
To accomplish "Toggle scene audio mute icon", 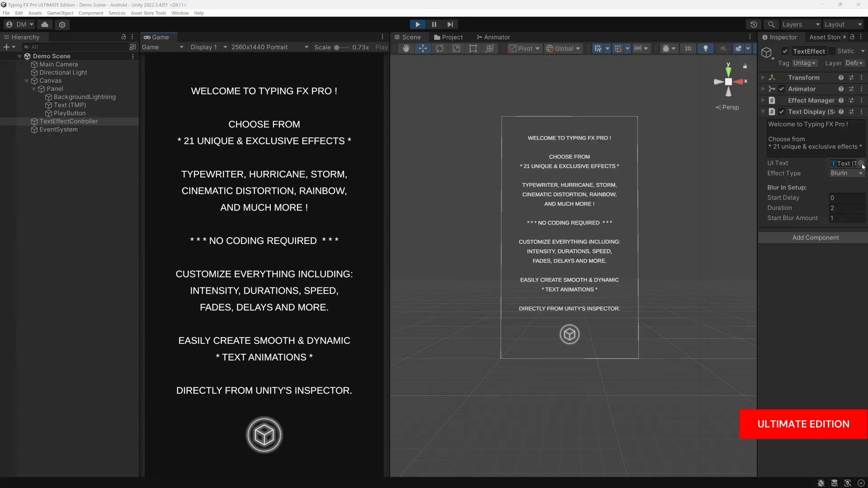I will (x=723, y=48).
